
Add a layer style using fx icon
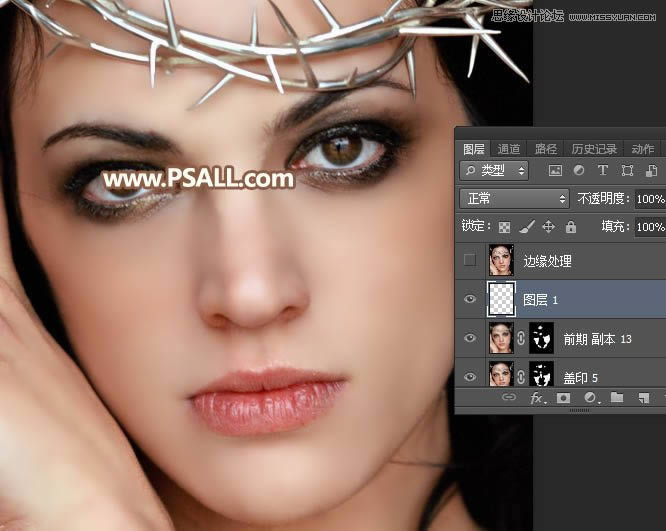537,398
